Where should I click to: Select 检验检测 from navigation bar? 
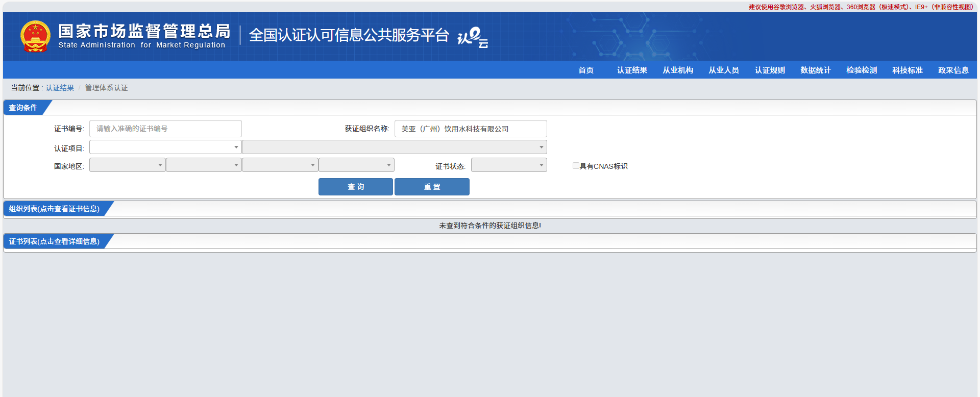click(862, 70)
